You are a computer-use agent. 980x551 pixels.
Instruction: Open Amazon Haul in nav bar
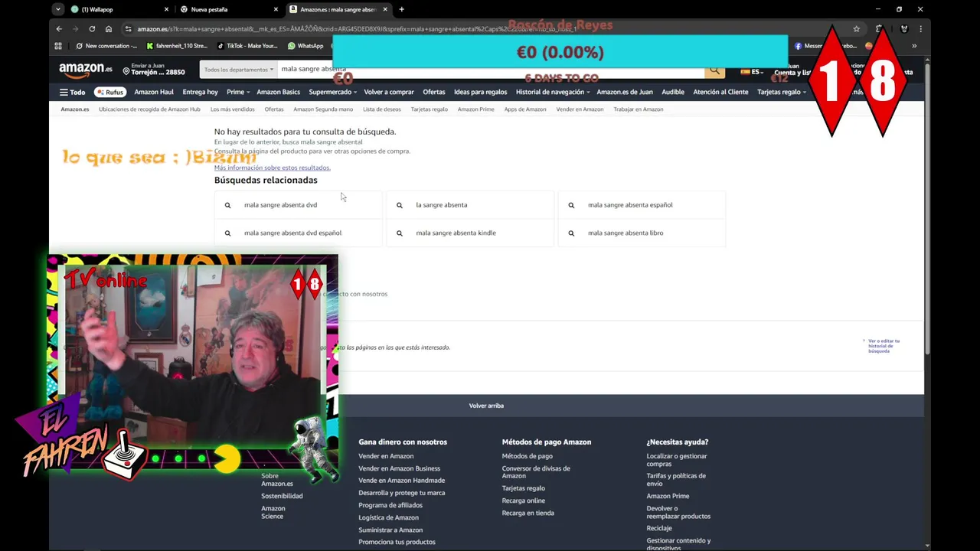pyautogui.click(x=154, y=92)
